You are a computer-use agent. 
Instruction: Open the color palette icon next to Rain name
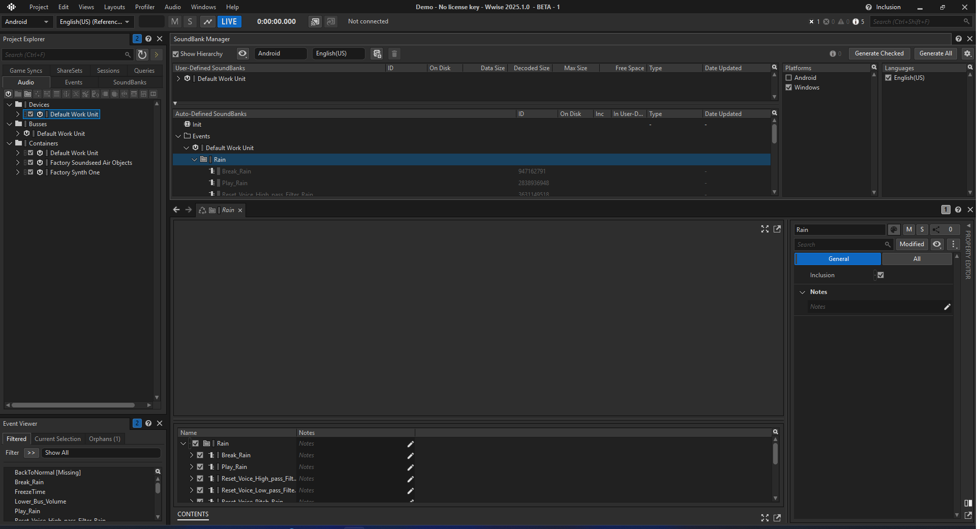(894, 229)
